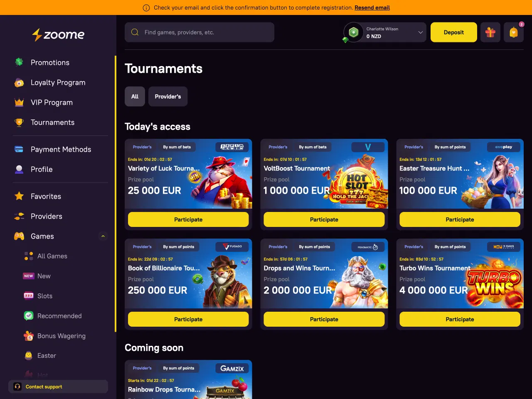Open the notifications bell icon
The height and width of the screenshot is (399, 532).
point(514,32)
